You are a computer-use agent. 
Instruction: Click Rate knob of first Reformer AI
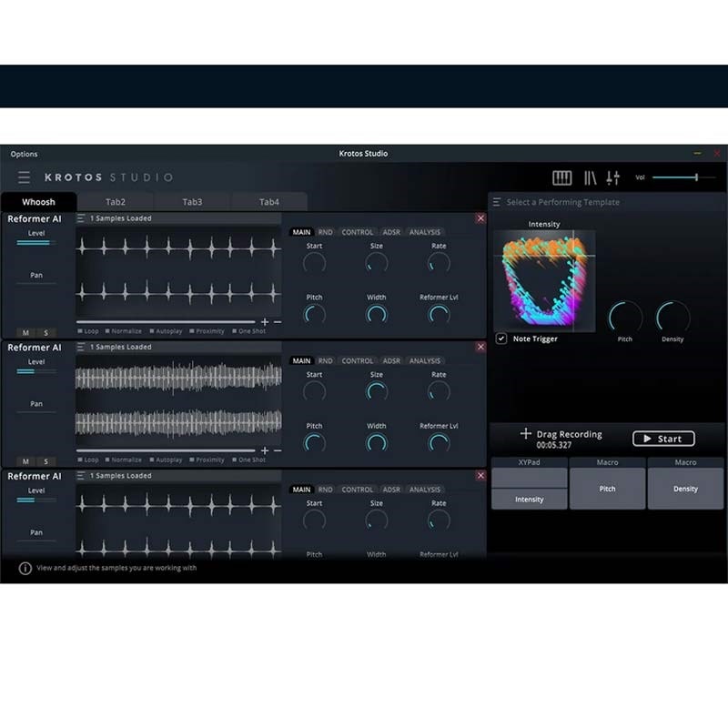(x=439, y=263)
